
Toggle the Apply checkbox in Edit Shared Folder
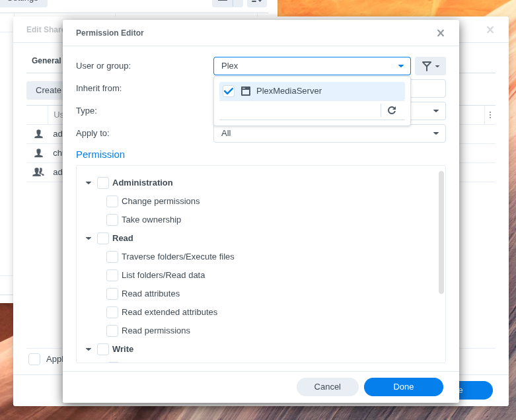(34, 359)
